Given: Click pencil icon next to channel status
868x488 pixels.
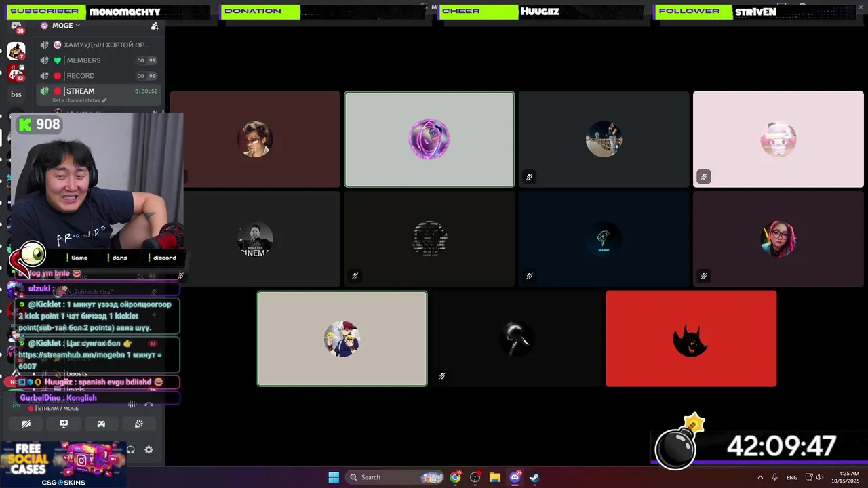Looking at the screenshot, I should 104,100.
